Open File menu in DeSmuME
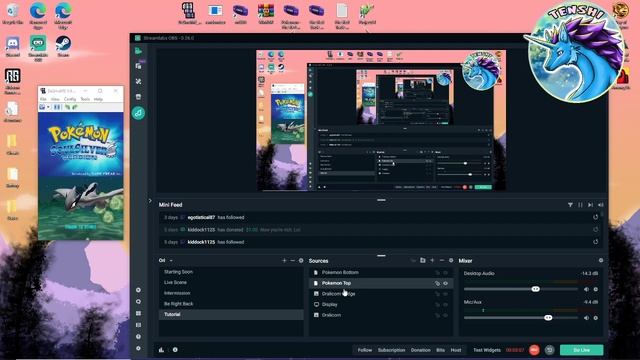Screen dimensions: 640x360 point(43,99)
